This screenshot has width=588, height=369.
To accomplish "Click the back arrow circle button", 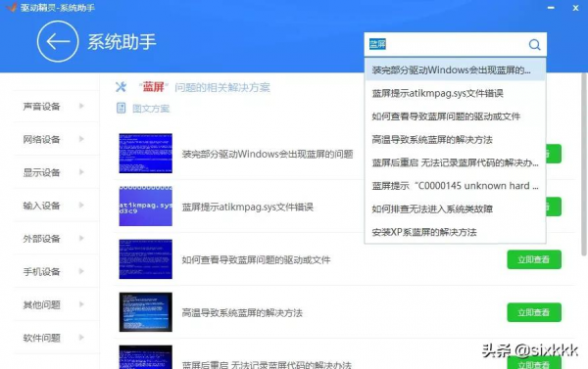I will (x=58, y=41).
